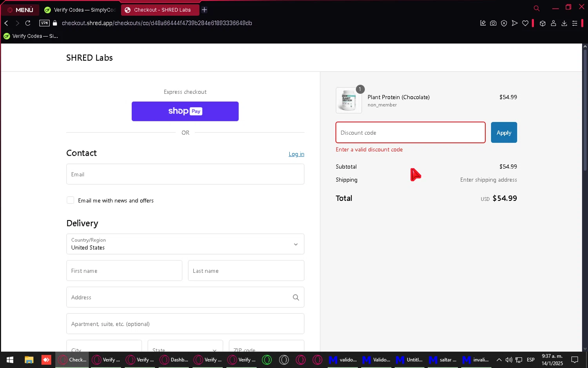Switch to the Verify Codes — SimplyCodes tab
The height and width of the screenshot is (368, 588).
(x=80, y=10)
